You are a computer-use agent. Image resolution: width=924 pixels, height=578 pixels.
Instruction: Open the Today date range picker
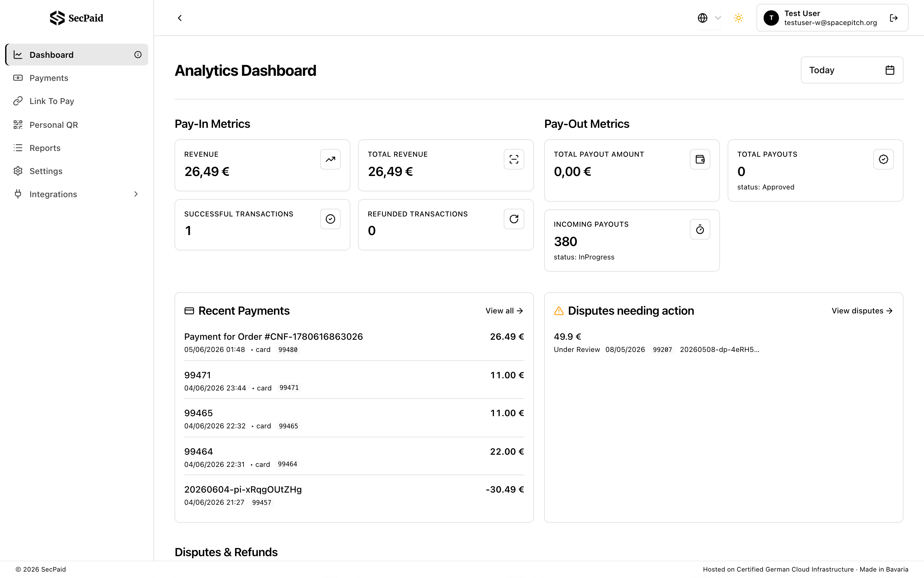852,70
